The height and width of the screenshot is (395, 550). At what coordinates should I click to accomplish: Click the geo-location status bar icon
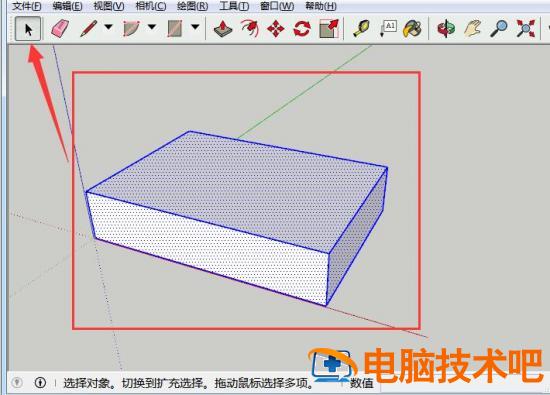[17, 382]
